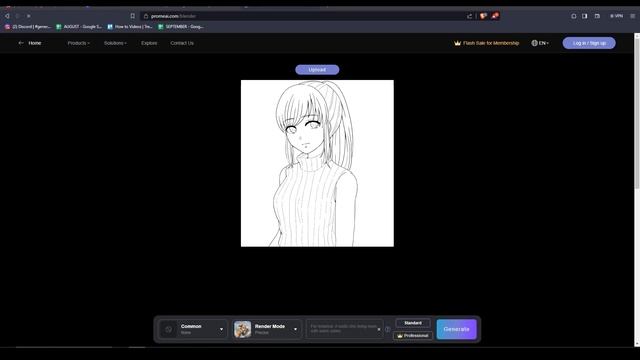Open the SEPTEMBER Google Sheets bookmark

click(181, 27)
